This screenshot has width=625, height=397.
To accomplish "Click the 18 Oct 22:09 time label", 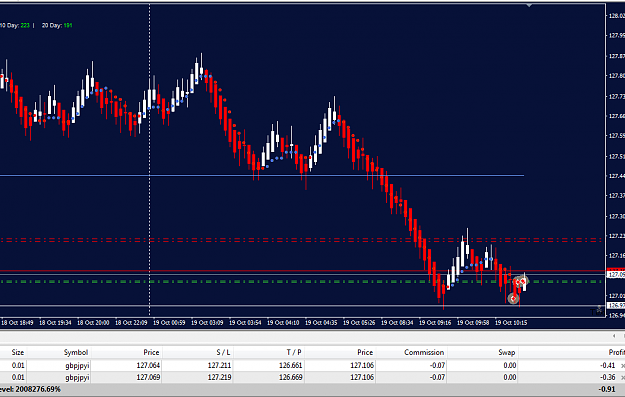I will [x=131, y=323].
